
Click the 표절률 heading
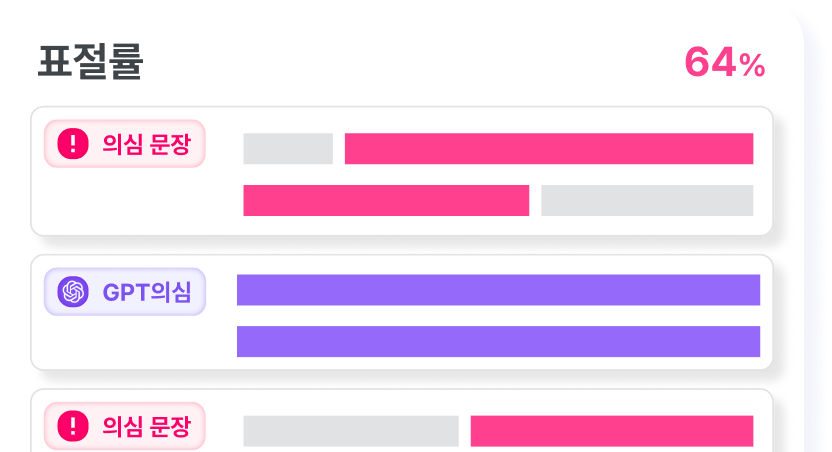click(90, 62)
